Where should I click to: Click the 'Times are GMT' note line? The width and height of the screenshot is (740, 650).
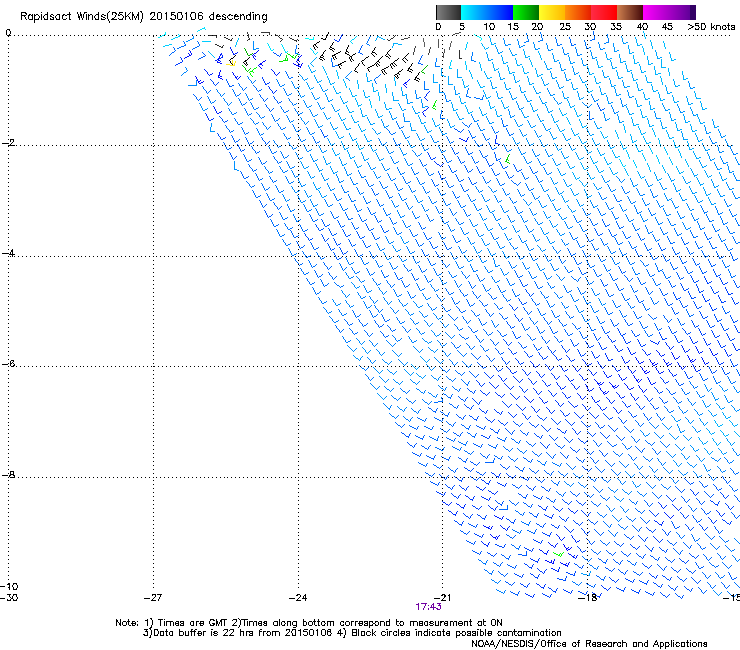(x=309, y=623)
